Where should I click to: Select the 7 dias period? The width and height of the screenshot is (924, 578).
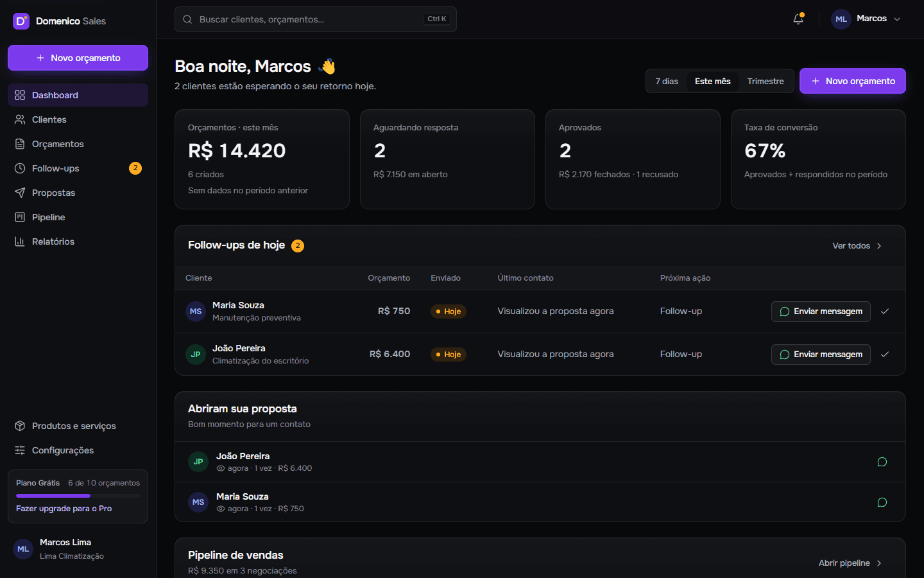pos(667,82)
